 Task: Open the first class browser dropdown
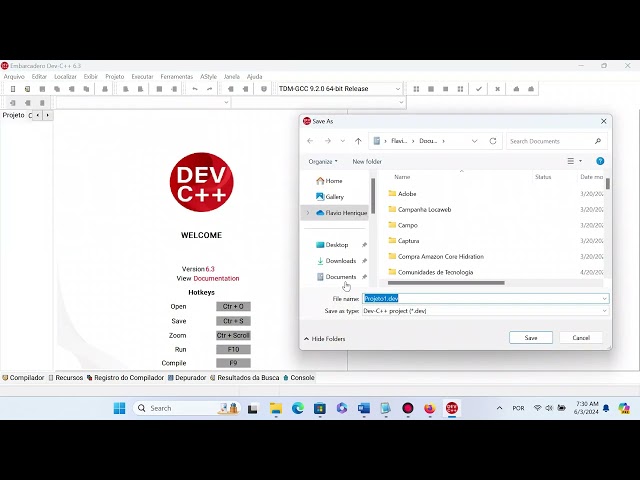pos(226,102)
